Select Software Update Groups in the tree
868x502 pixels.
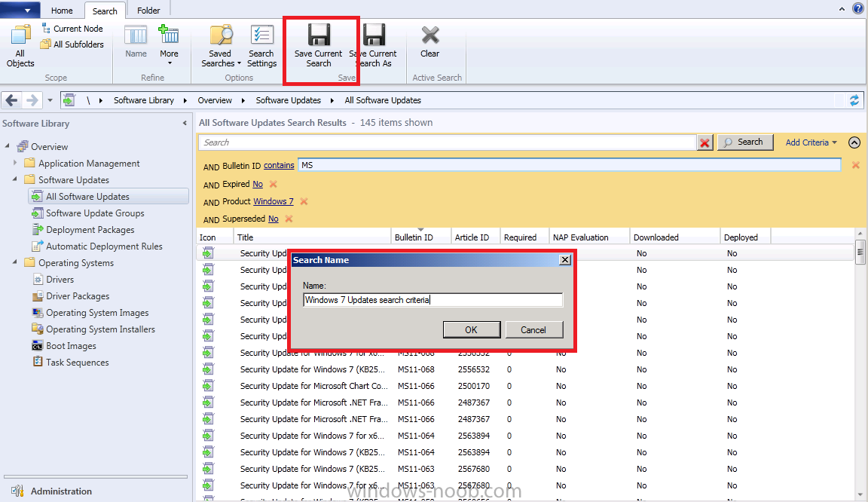(89, 213)
